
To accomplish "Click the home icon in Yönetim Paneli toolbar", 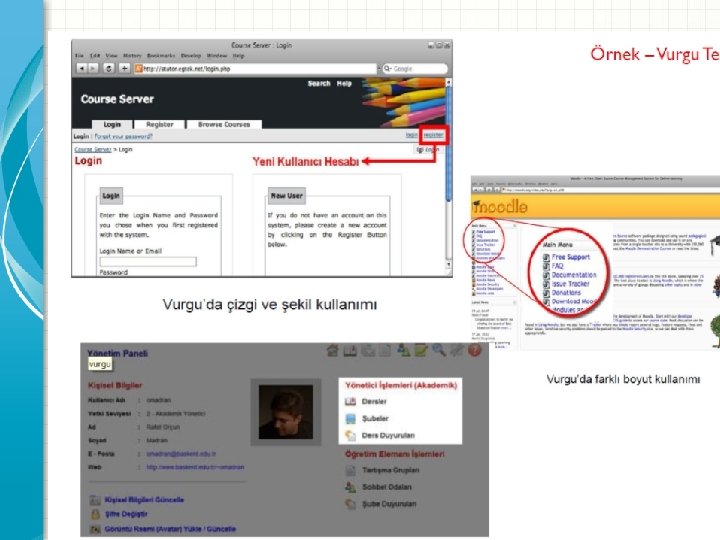I will point(333,351).
